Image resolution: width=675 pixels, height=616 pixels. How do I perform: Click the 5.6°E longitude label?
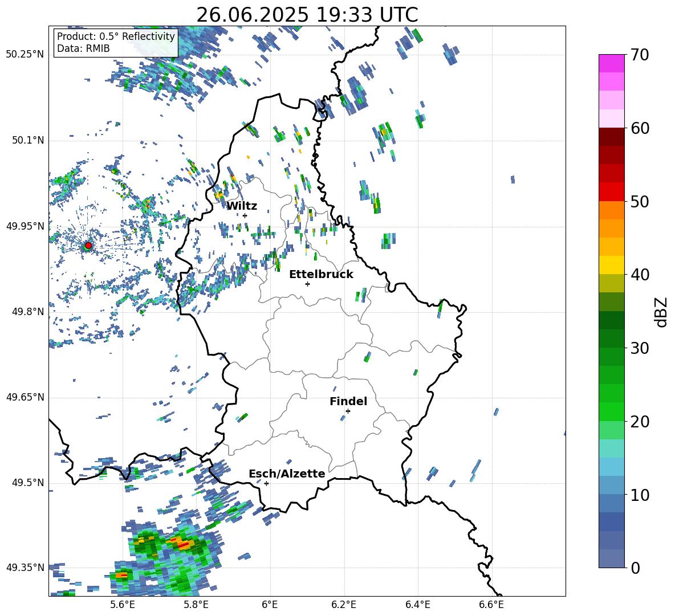coord(122,605)
